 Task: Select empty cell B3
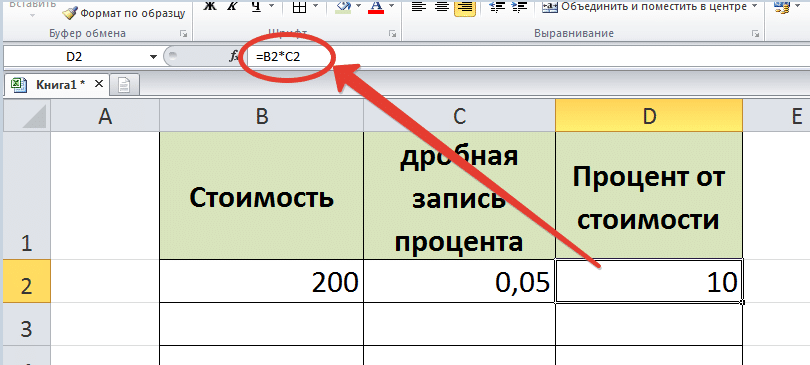(x=262, y=324)
